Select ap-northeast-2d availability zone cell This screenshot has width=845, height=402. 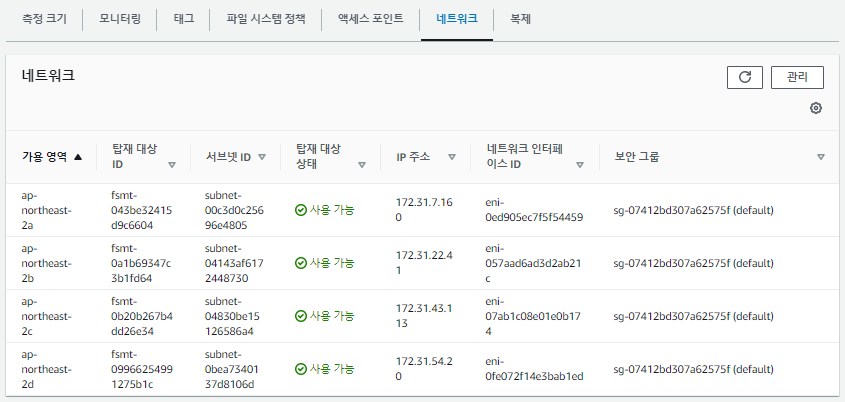(x=46, y=369)
